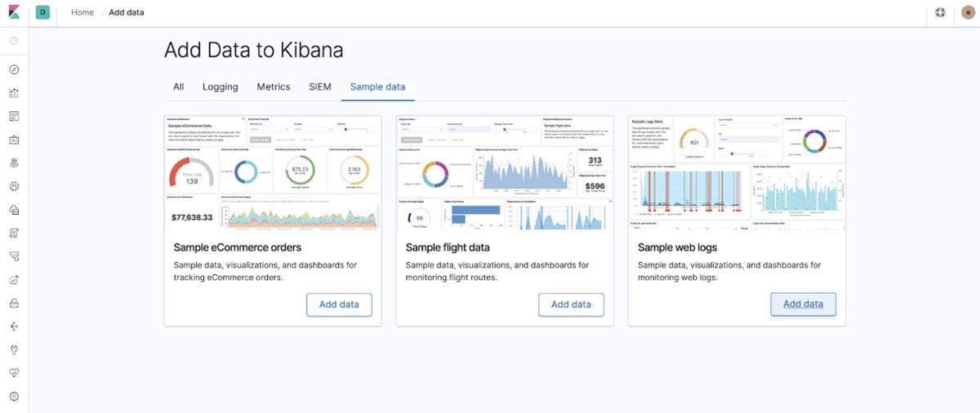Open Uptime icon in sidebar

[14, 279]
